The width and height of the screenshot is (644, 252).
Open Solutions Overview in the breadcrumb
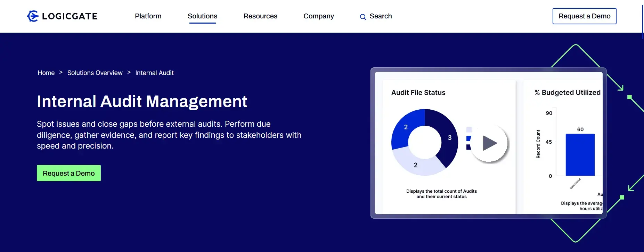point(95,73)
